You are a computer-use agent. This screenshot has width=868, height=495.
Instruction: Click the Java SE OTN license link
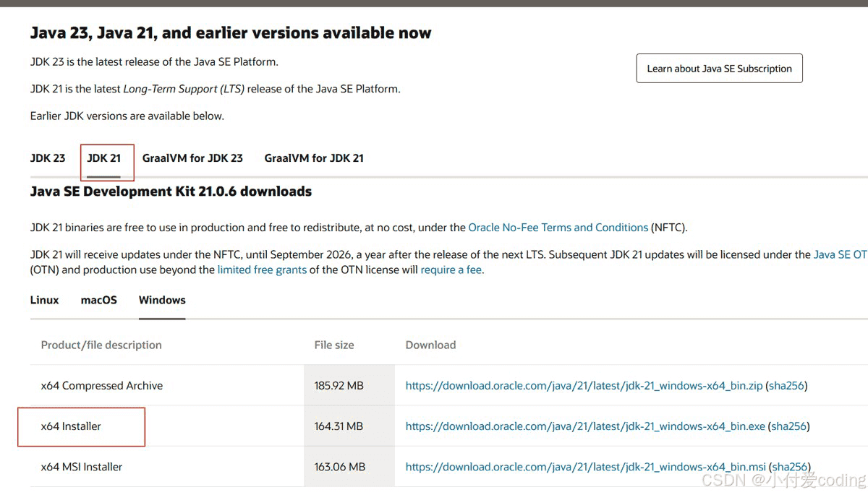[839, 255]
